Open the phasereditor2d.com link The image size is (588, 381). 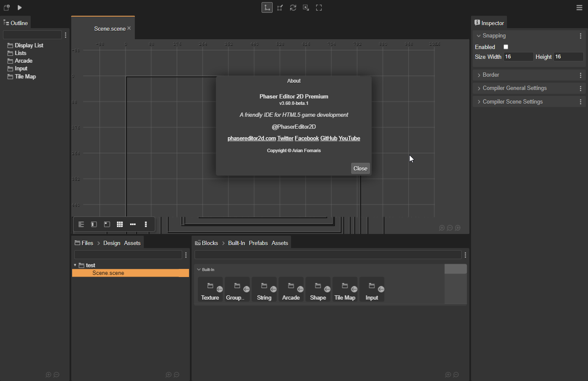click(251, 138)
